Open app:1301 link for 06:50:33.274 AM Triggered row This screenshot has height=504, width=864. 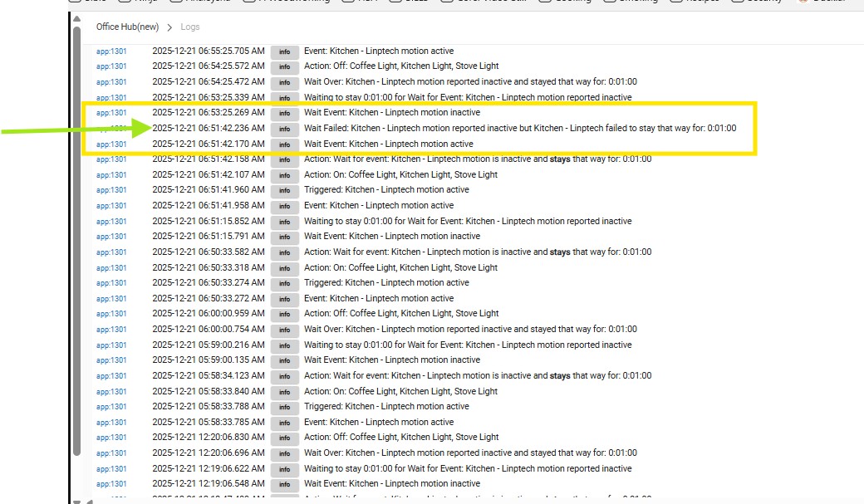click(111, 283)
